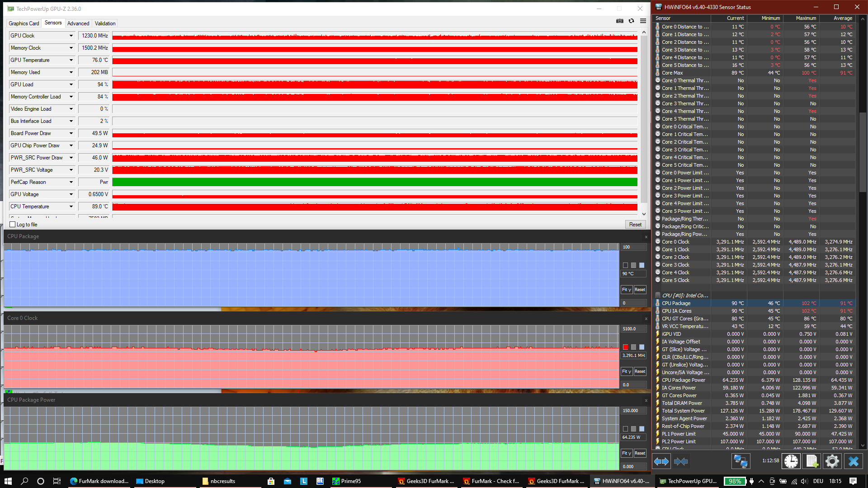Image resolution: width=868 pixels, height=488 pixels.
Task: Open HWiNFO sensor settings gear icon
Action: pyautogui.click(x=832, y=461)
